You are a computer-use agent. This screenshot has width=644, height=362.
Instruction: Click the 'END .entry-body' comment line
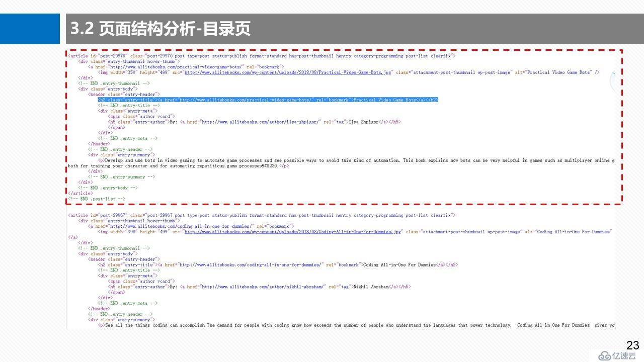pos(108,188)
